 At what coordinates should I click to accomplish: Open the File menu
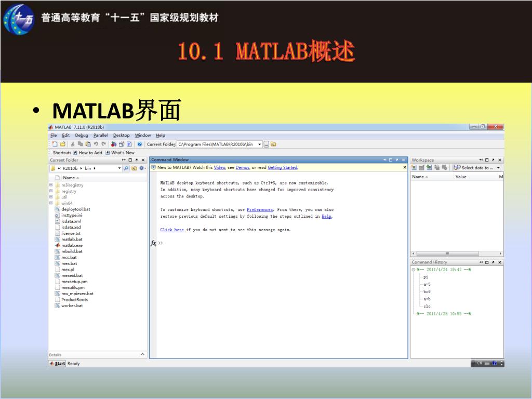pos(54,136)
